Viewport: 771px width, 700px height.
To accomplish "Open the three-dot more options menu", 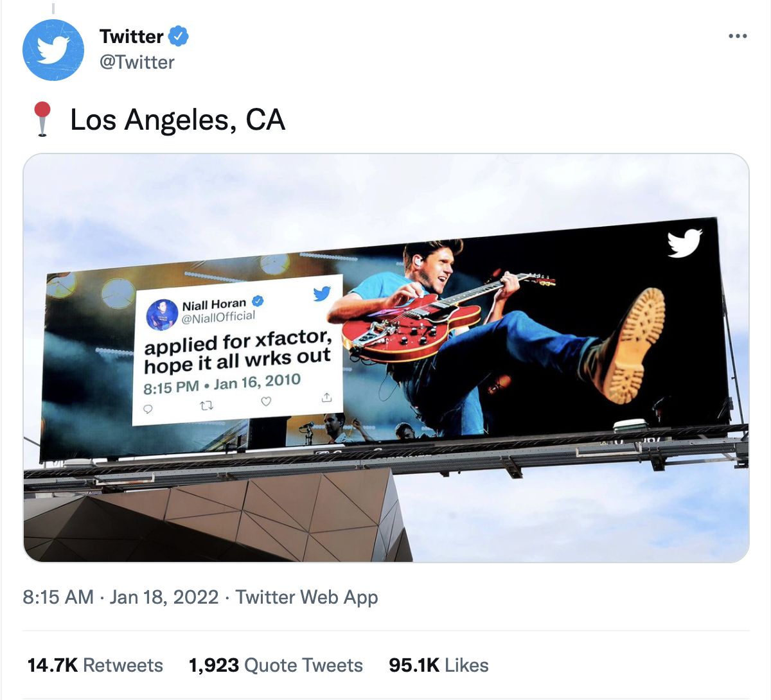I will [738, 36].
